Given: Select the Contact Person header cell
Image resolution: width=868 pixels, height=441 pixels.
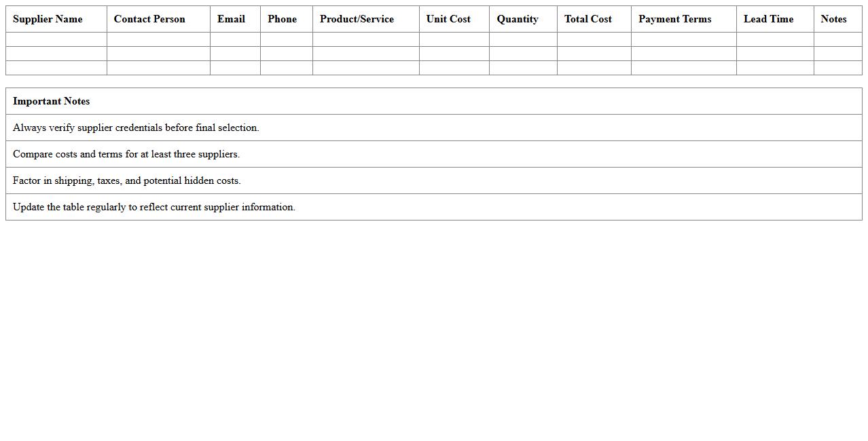Looking at the screenshot, I should pos(149,19).
